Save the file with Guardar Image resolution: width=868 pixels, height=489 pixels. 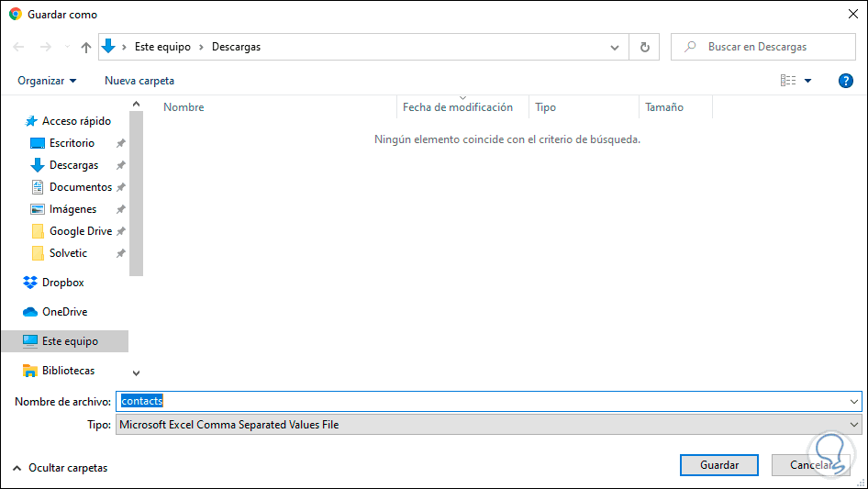pyautogui.click(x=719, y=465)
